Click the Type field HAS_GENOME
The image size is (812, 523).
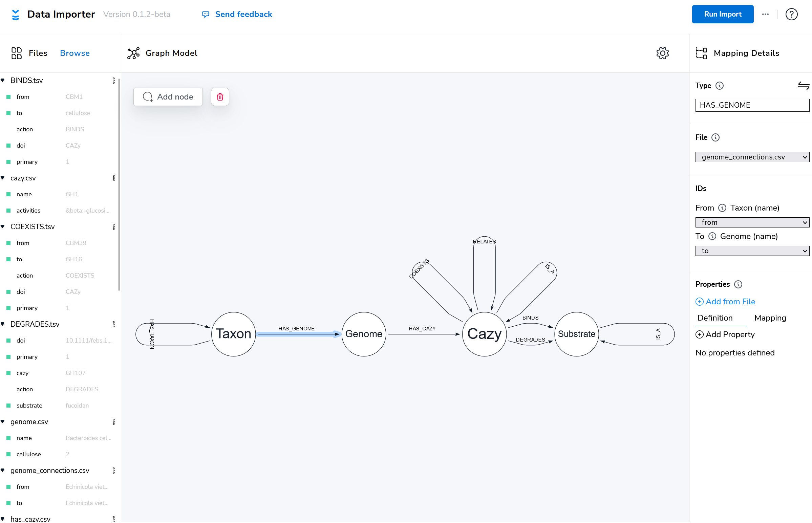point(752,105)
